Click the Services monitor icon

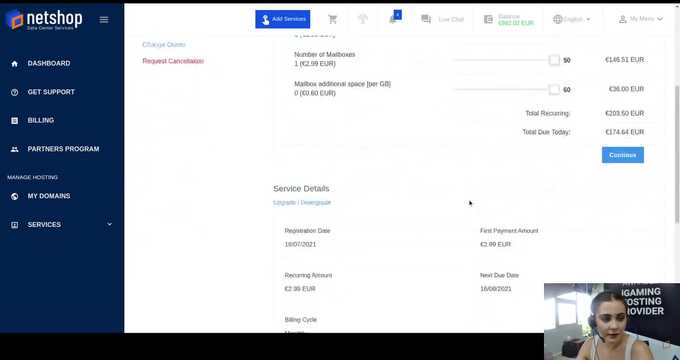tap(14, 225)
